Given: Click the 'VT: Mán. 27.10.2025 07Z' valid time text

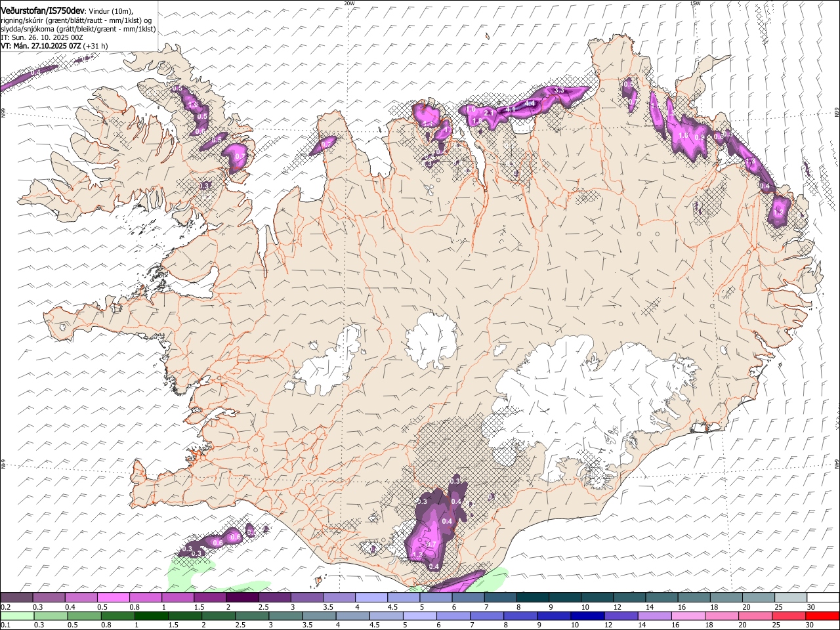Looking at the screenshot, I should [x=41, y=46].
